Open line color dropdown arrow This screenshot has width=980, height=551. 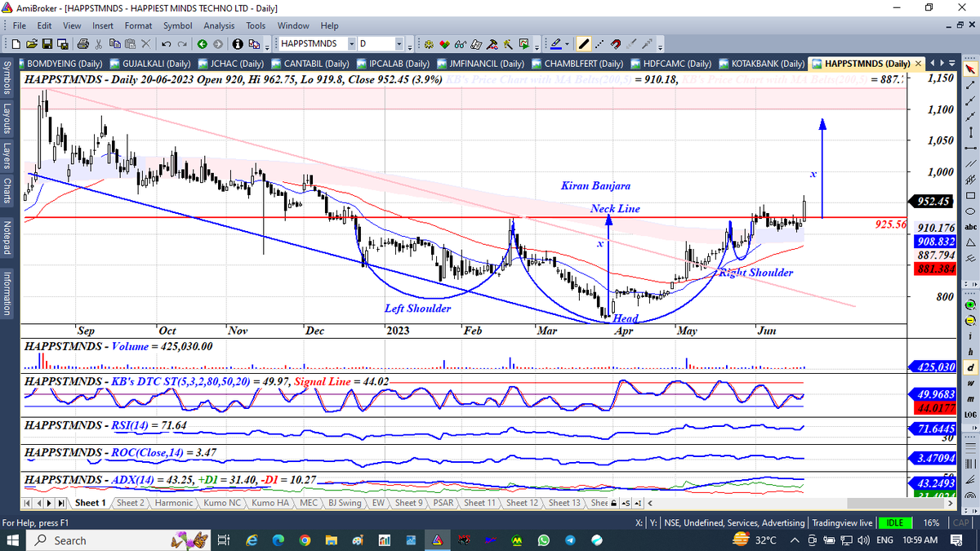pos(567,43)
